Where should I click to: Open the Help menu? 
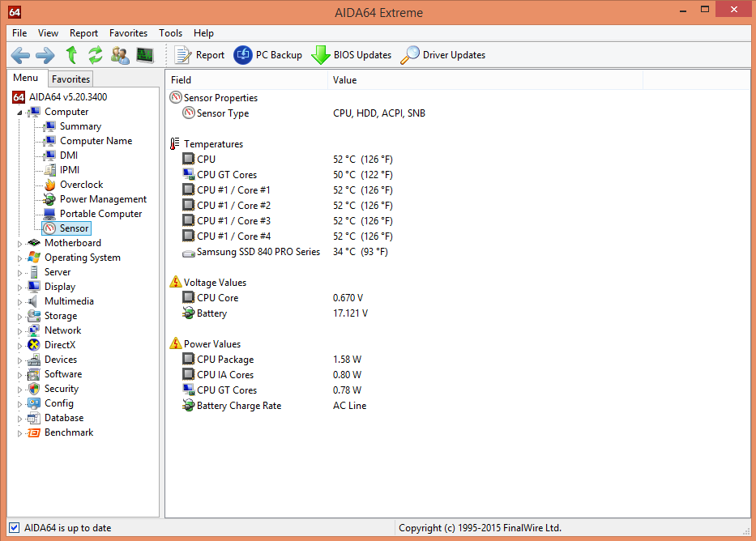pos(203,32)
